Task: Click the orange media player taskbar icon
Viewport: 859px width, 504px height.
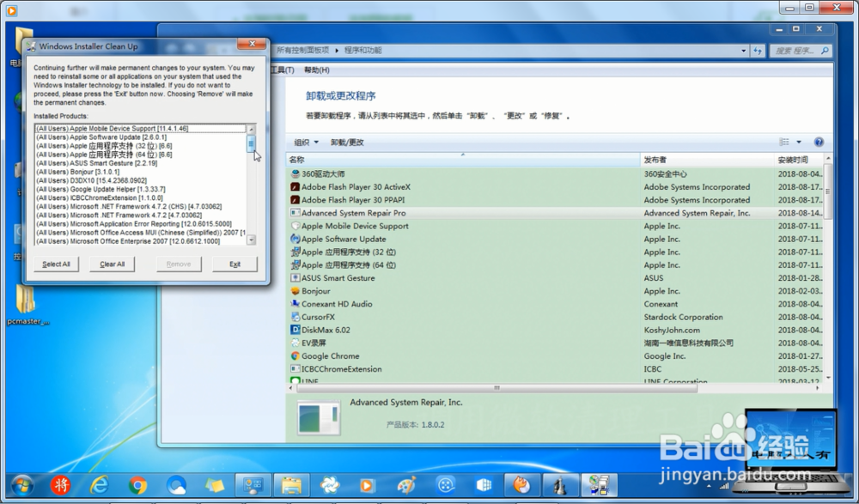Action: pos(369,485)
